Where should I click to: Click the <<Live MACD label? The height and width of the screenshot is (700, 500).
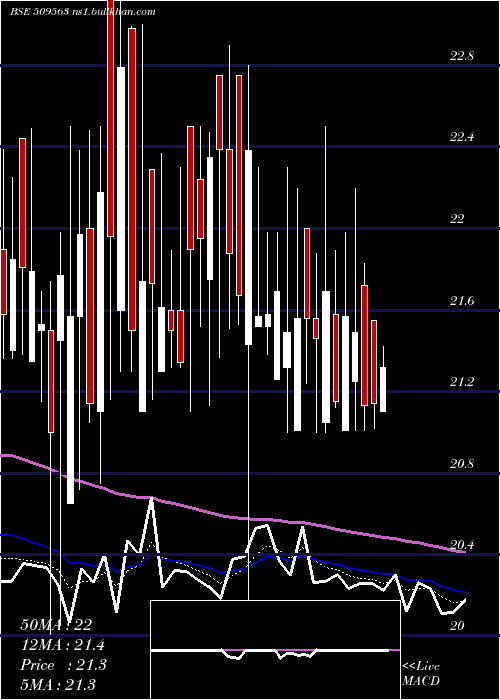(421, 673)
